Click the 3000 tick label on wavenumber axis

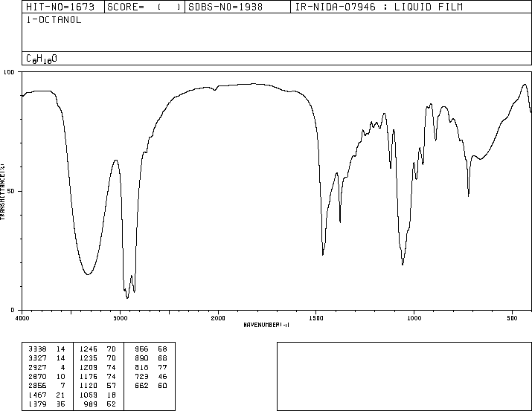(120, 318)
